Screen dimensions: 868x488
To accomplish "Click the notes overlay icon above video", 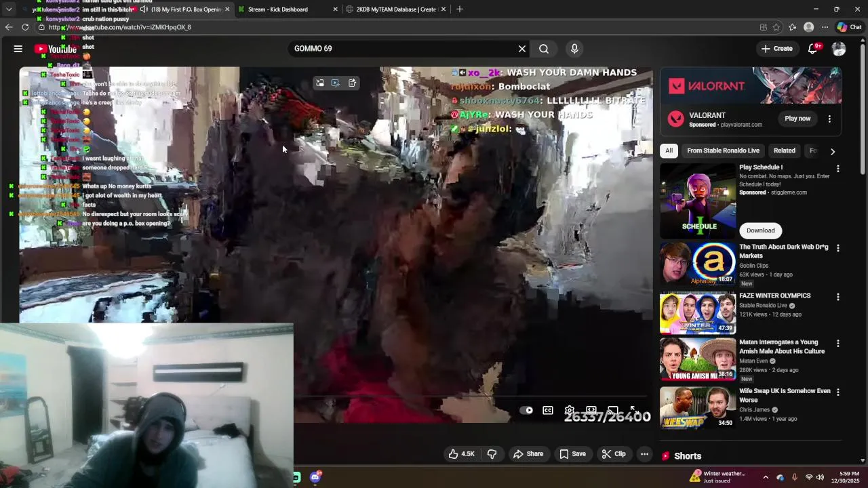I will (x=352, y=83).
